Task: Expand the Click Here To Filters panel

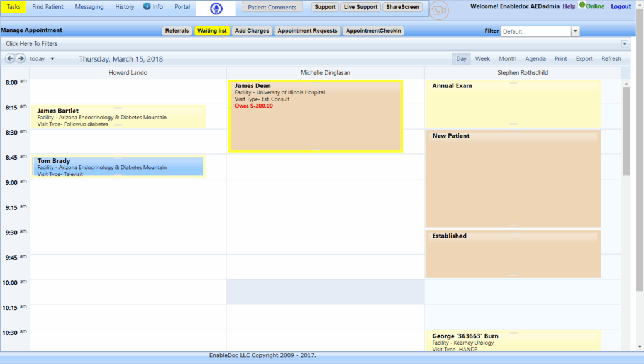Action: pyautogui.click(x=624, y=43)
